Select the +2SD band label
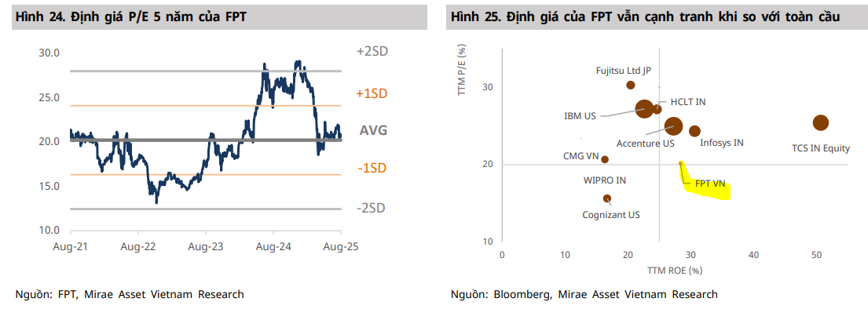 (x=372, y=52)
